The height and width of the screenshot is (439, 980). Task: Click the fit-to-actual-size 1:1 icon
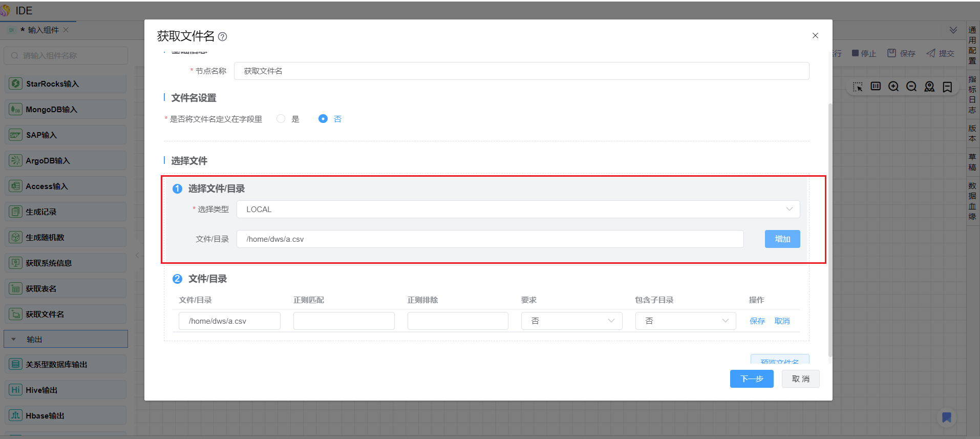(x=876, y=87)
